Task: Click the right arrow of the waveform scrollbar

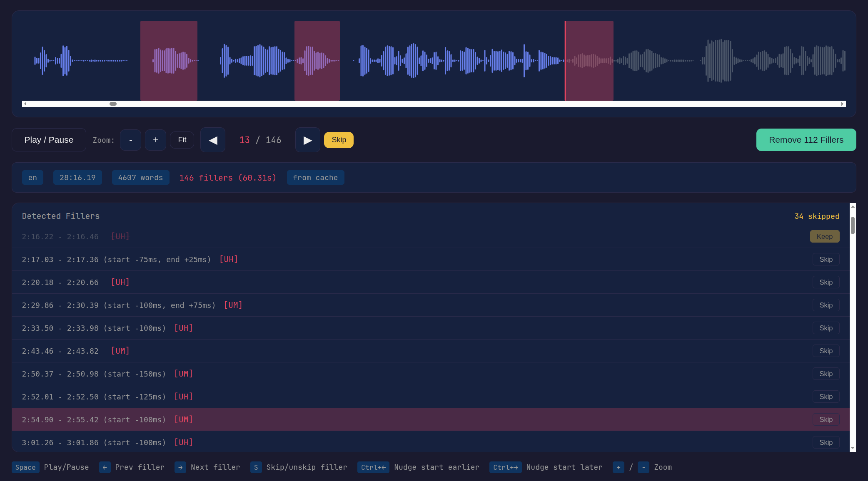Action: point(843,104)
